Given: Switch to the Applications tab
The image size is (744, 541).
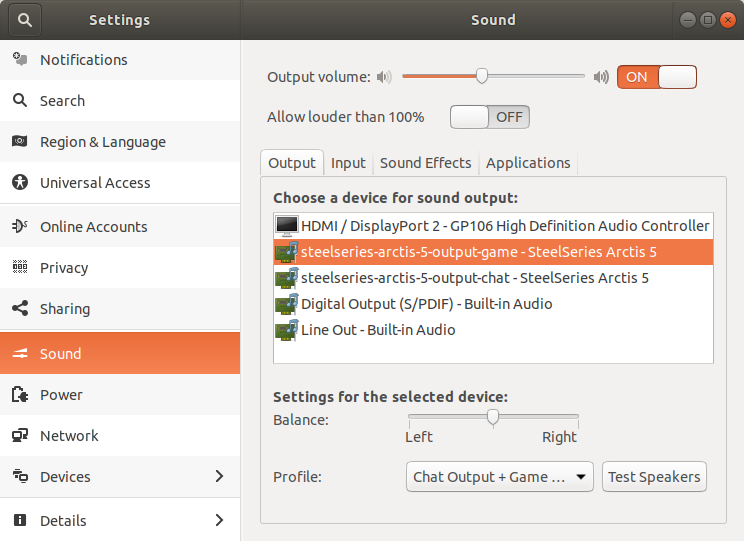Looking at the screenshot, I should pyautogui.click(x=528, y=163).
